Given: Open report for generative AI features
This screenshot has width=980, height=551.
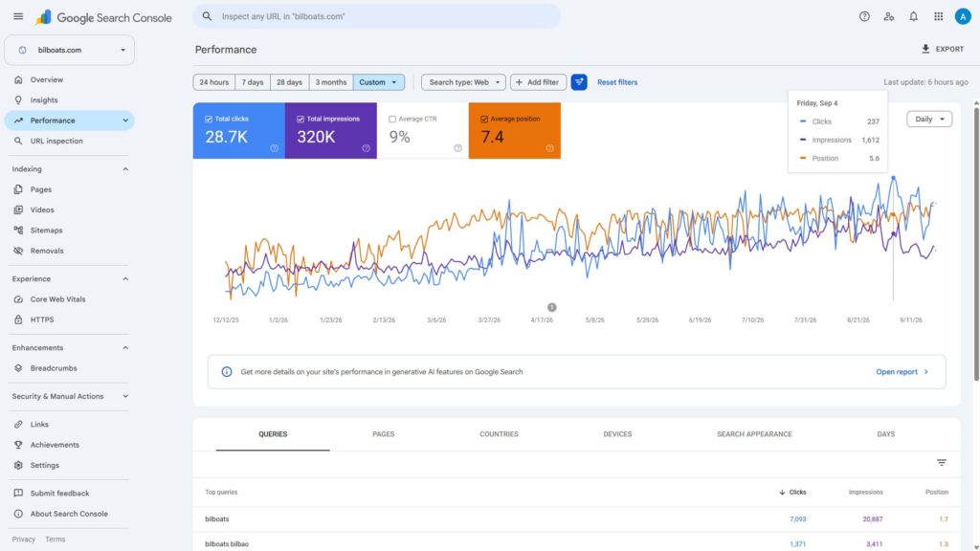Looking at the screenshot, I should point(902,372).
